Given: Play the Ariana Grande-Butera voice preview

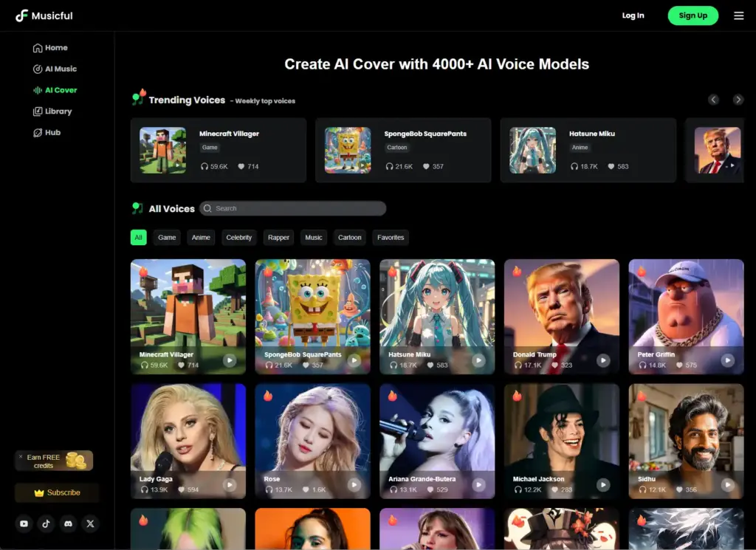Looking at the screenshot, I should pyautogui.click(x=478, y=484).
